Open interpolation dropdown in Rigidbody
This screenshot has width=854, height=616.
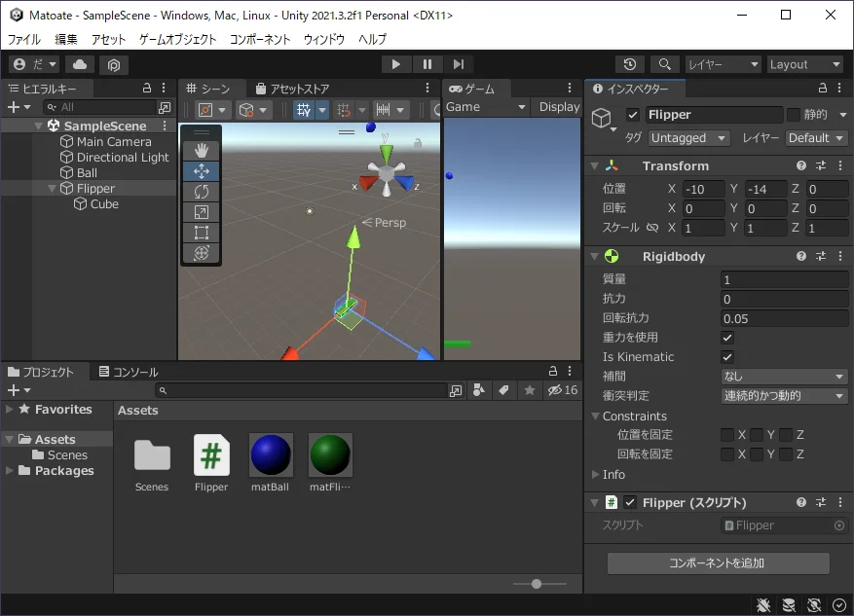click(x=784, y=376)
